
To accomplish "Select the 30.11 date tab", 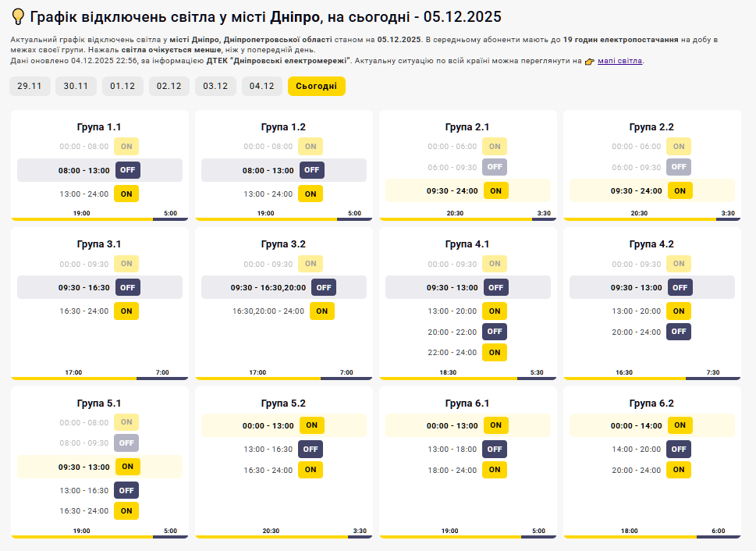I will 76,86.
